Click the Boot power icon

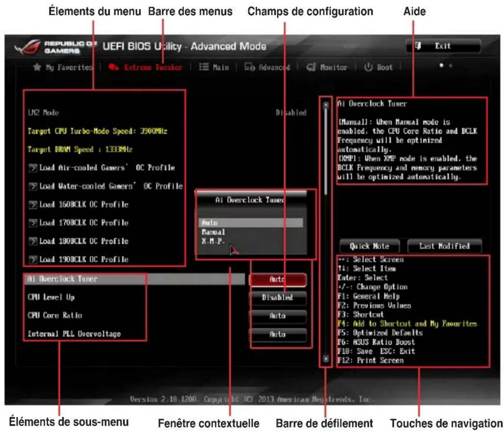(x=368, y=67)
